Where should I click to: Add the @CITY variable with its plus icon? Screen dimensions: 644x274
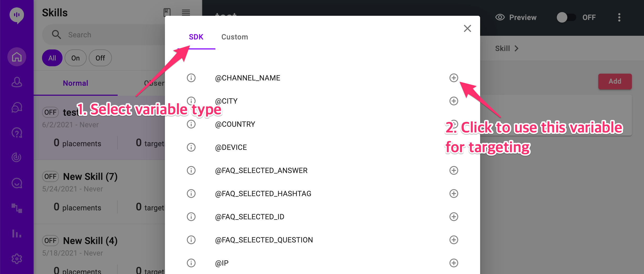pos(454,101)
